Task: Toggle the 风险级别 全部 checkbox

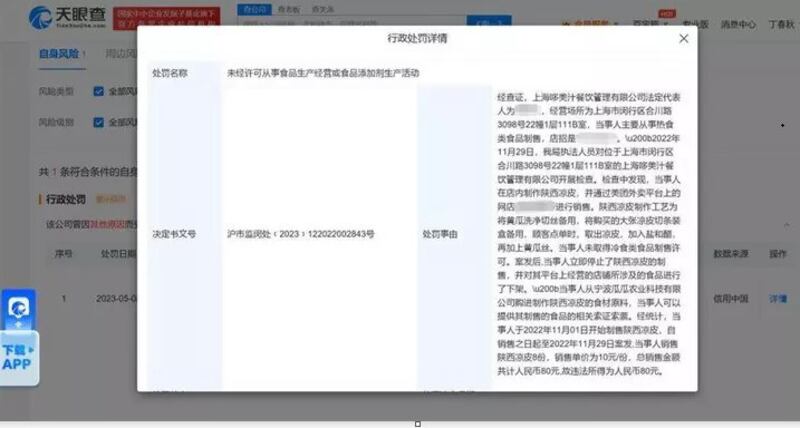Action: (x=98, y=122)
